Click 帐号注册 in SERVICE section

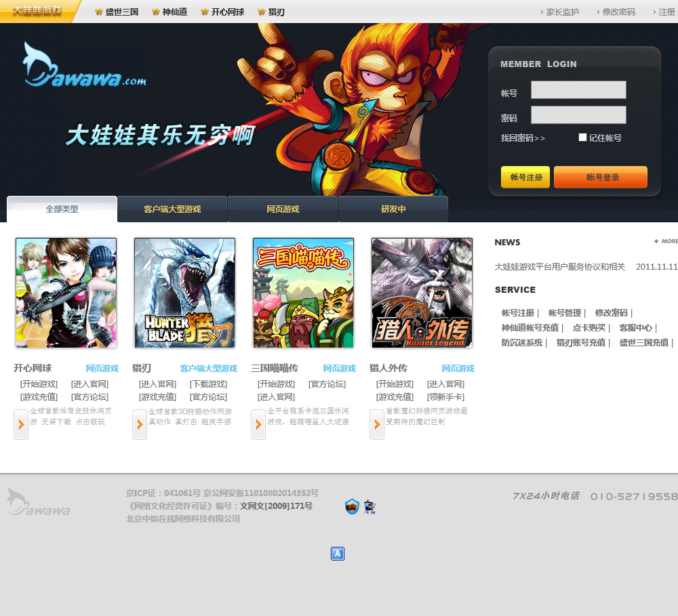pos(518,312)
